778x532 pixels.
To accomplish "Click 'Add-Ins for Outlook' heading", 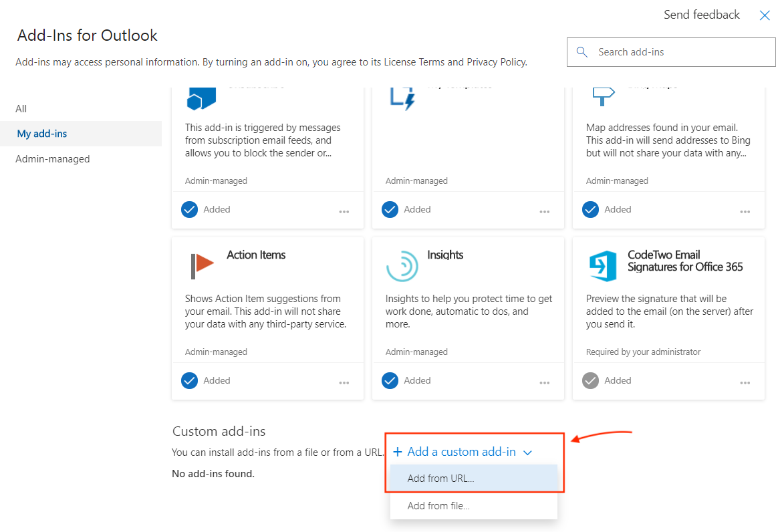I will [x=88, y=35].
